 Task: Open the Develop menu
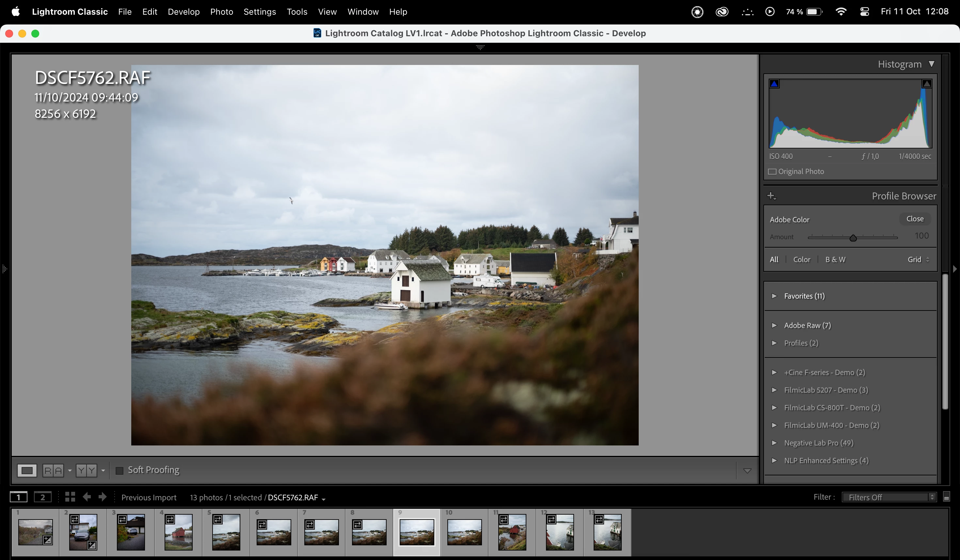click(184, 12)
